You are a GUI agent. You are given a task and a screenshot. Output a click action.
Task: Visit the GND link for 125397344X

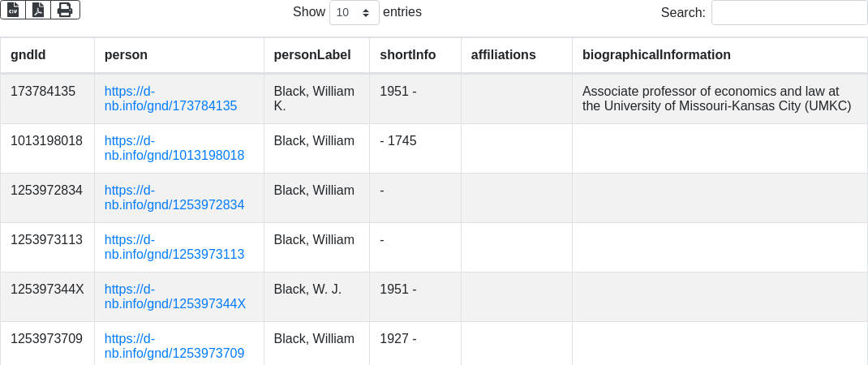coord(174,304)
